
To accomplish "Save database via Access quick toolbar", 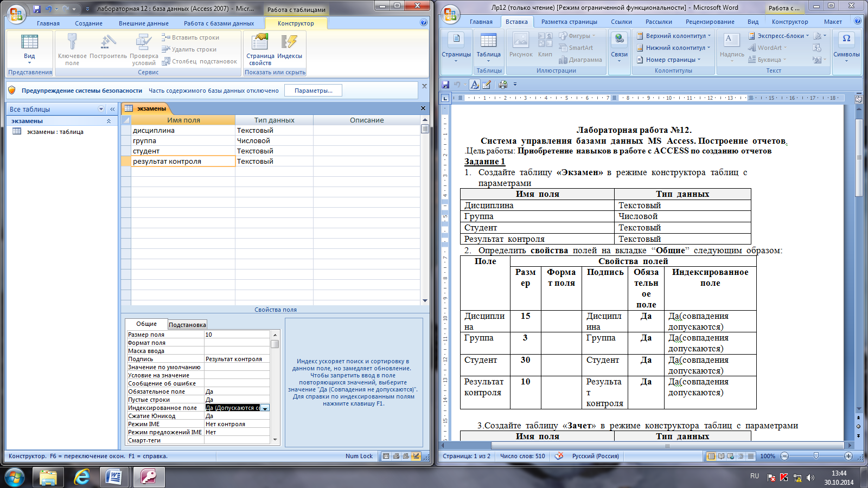I will tap(37, 9).
